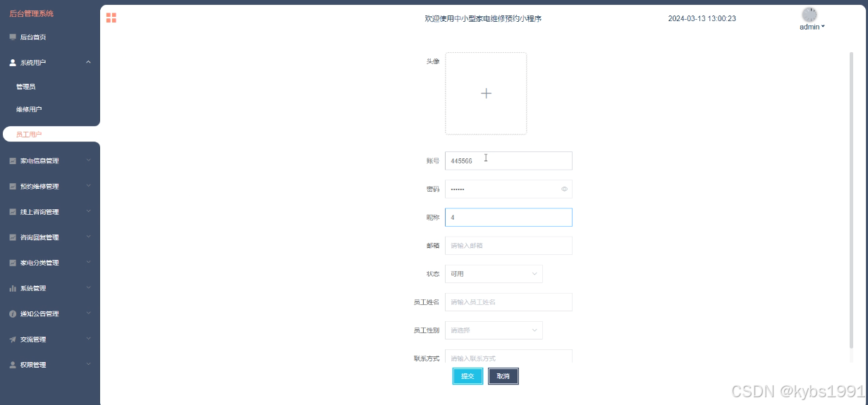Click the icon beside 咨询回复管理
The height and width of the screenshot is (405, 868).
(x=13, y=237)
